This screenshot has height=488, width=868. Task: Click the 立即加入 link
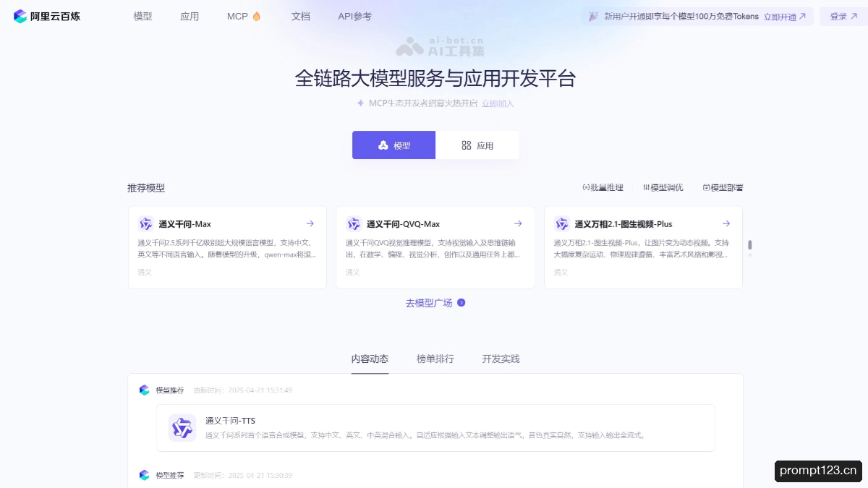click(498, 103)
